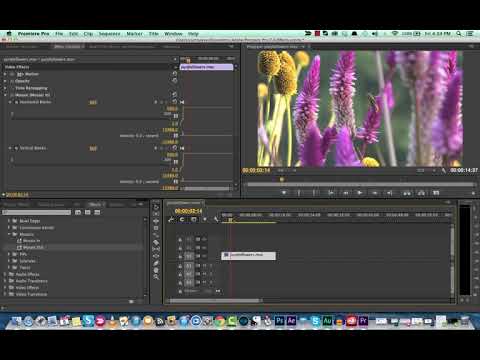Toggle animation stopwatch for Horizontal Blocks
480x360 pixels.
tap(16, 102)
